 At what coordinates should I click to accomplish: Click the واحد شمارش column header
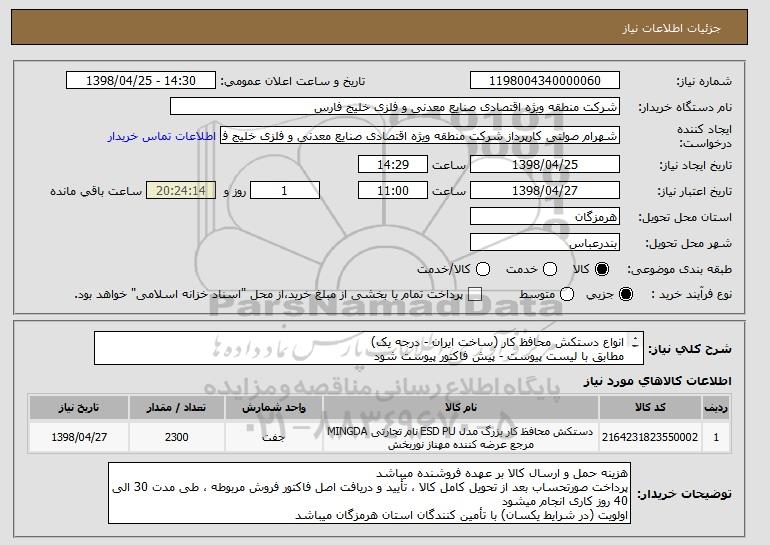point(274,408)
